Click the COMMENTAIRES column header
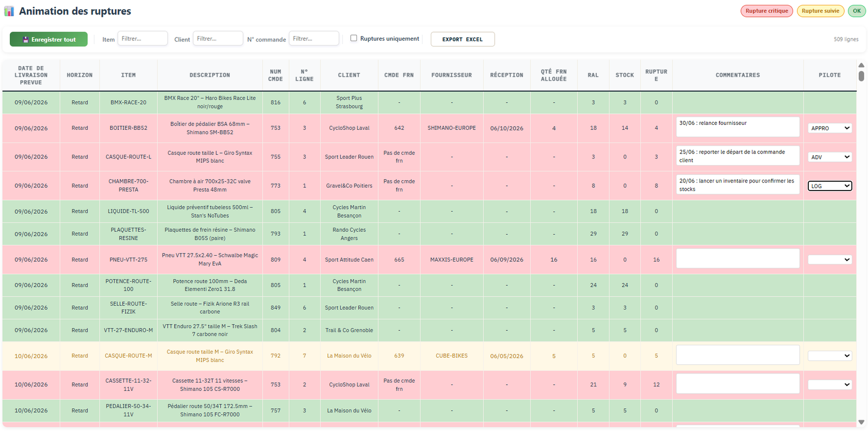Viewport: 868px width, 431px height. 738,75
